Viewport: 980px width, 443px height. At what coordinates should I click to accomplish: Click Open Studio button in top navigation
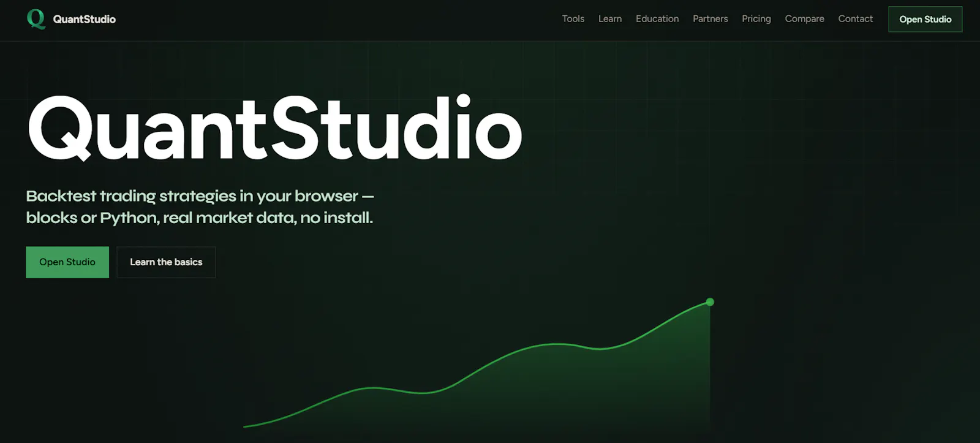[925, 19]
